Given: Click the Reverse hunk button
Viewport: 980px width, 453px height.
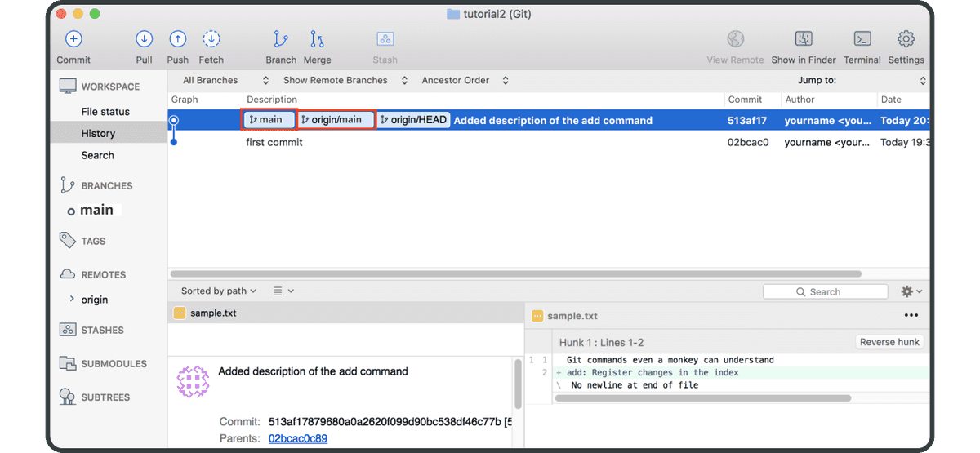Looking at the screenshot, I should [889, 342].
